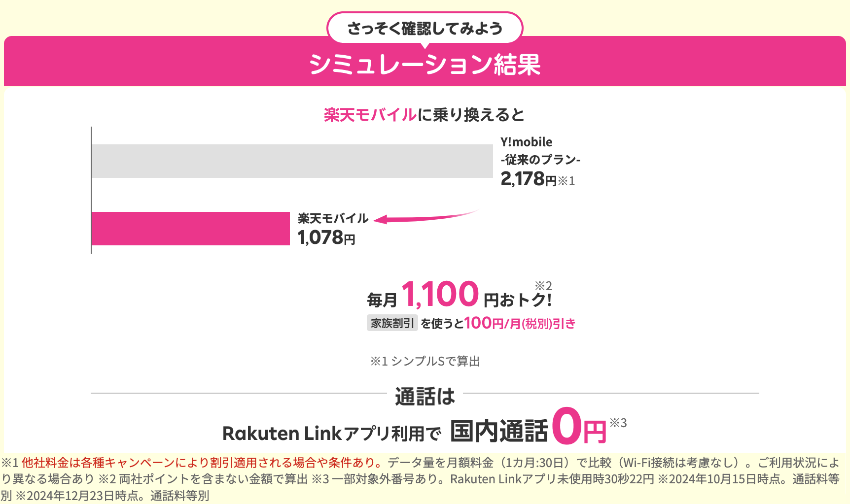Click the 楽天モバイルに乗り換えると heading

(x=425, y=115)
